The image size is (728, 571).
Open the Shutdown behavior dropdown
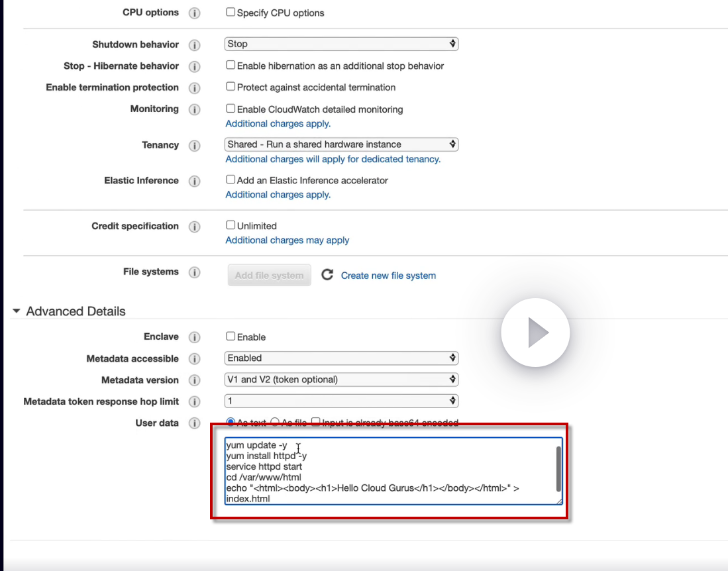pos(341,44)
